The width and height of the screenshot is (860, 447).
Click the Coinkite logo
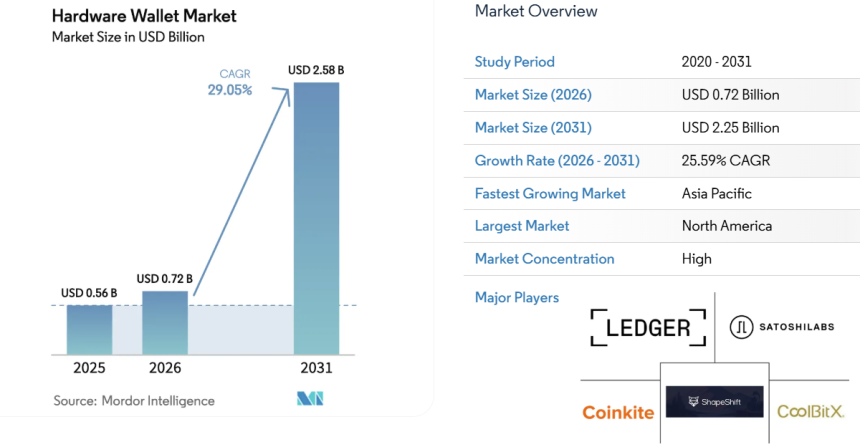tap(618, 412)
